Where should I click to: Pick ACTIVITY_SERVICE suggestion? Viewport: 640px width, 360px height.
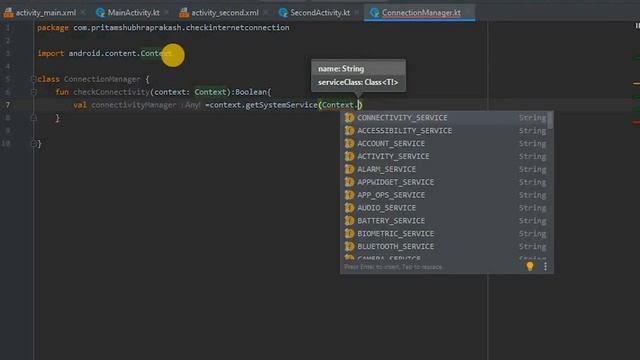pos(445,156)
